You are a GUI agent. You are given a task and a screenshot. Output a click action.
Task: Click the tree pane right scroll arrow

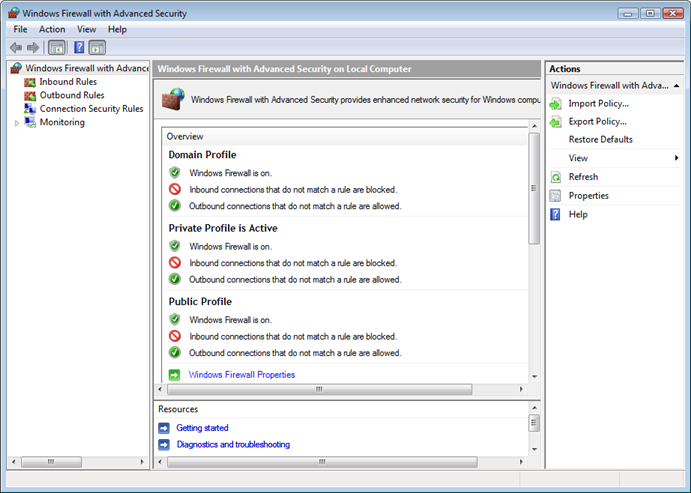(142, 462)
